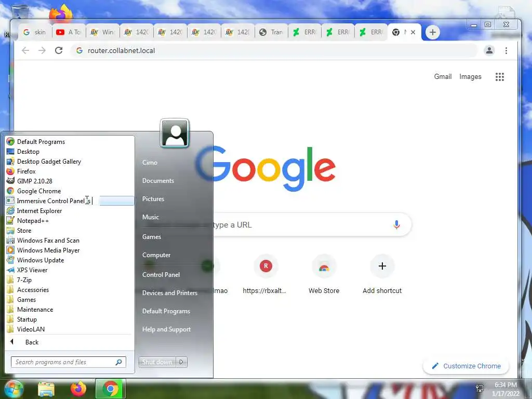Click the network tray icon
Screen dimensions: 532x399
(x=480, y=389)
